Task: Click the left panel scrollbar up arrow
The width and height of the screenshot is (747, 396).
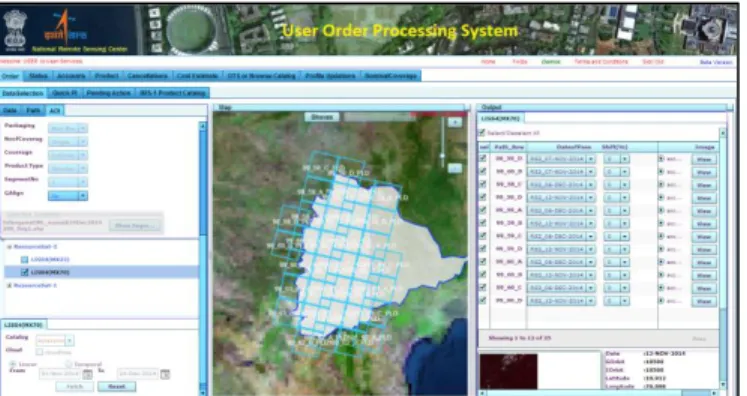Action: point(202,126)
